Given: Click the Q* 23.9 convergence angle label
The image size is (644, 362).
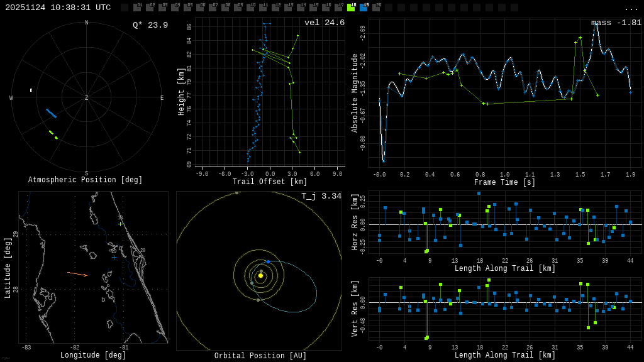Looking at the screenshot, I should point(150,25).
